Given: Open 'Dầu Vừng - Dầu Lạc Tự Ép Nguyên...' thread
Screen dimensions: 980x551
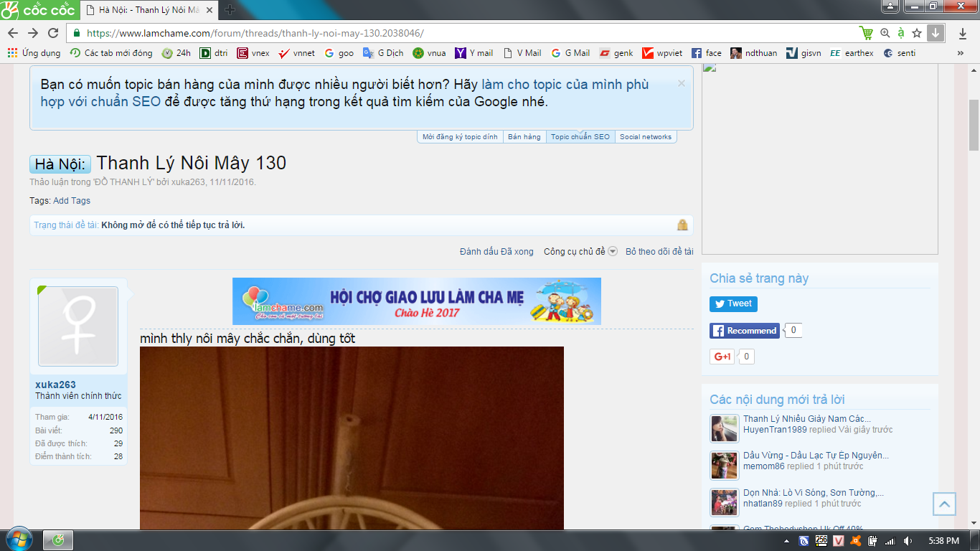Looking at the screenshot, I should click(816, 456).
